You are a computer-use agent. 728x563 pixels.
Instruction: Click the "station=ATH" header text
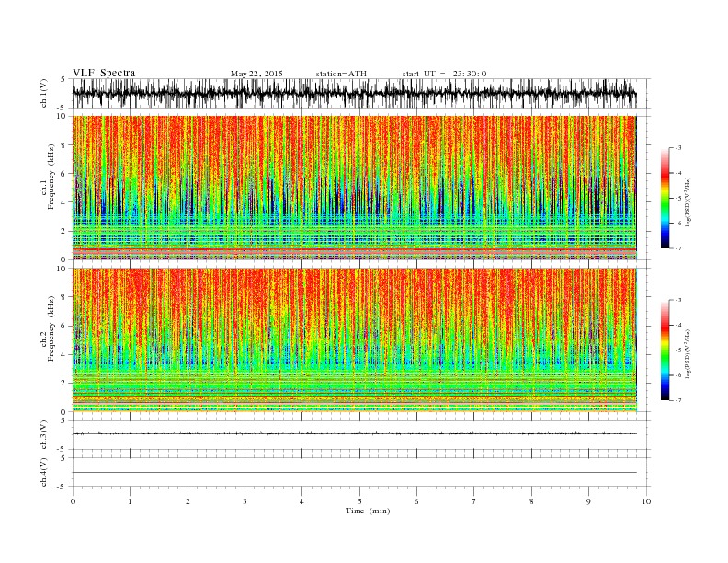pos(341,74)
